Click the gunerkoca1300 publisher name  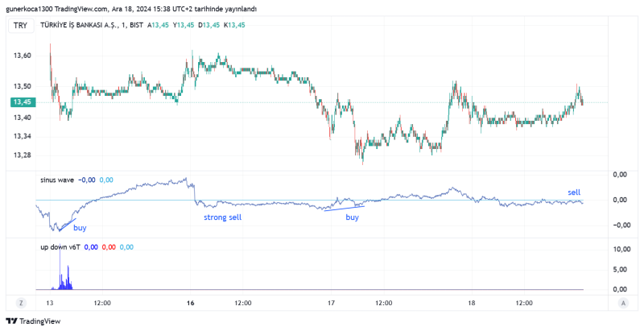[32, 9]
